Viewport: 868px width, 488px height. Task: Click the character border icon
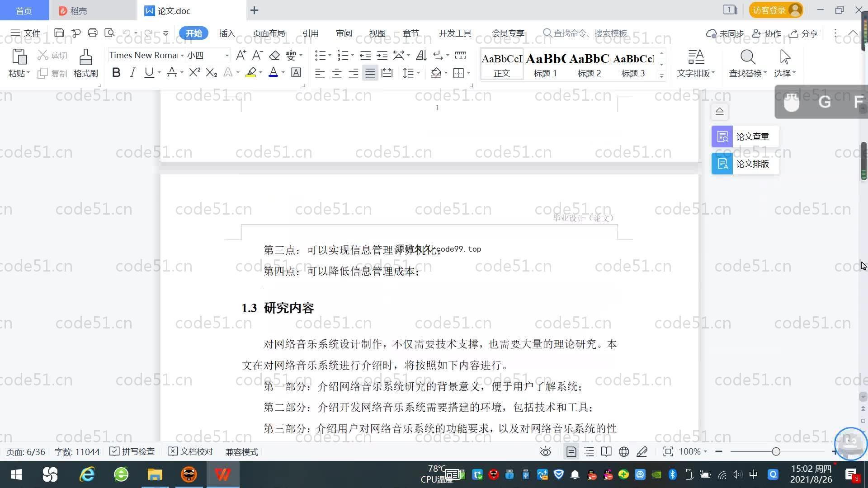pyautogui.click(x=296, y=72)
